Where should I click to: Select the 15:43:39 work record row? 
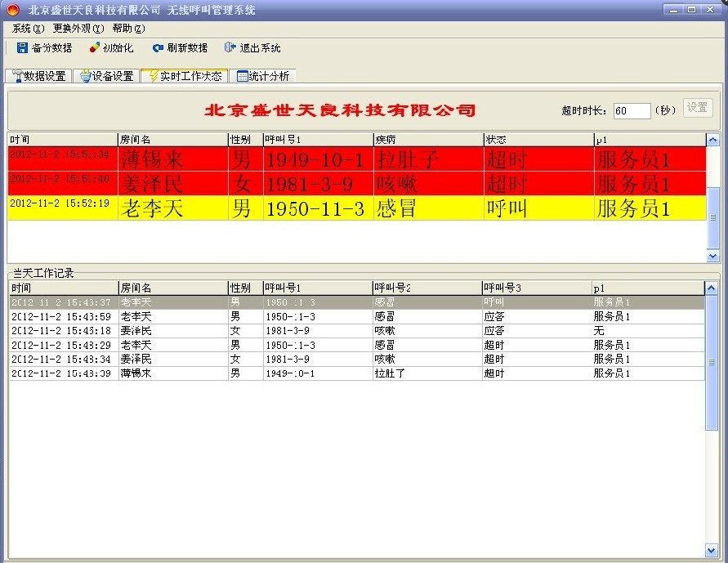click(x=356, y=373)
